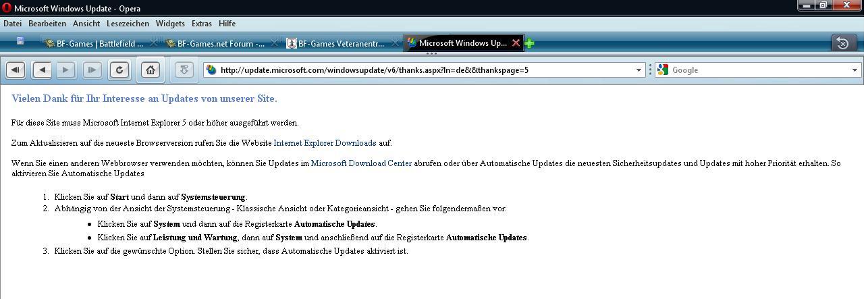Click the Opera wand button in the toolbar
Viewport: 868px width, 299px height.
(x=184, y=70)
